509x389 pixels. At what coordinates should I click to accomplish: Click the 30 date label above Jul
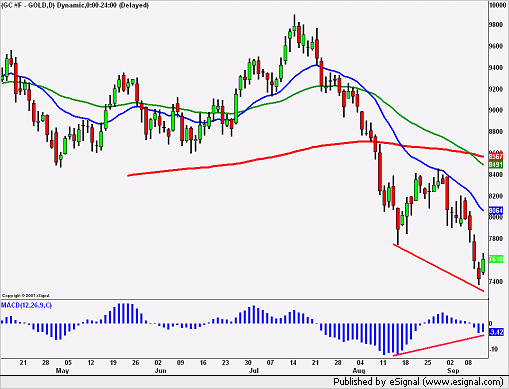248,363
